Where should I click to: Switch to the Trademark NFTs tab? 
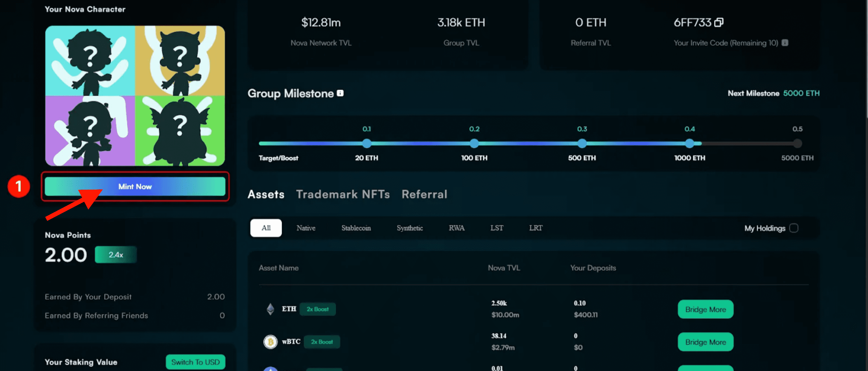pyautogui.click(x=343, y=194)
